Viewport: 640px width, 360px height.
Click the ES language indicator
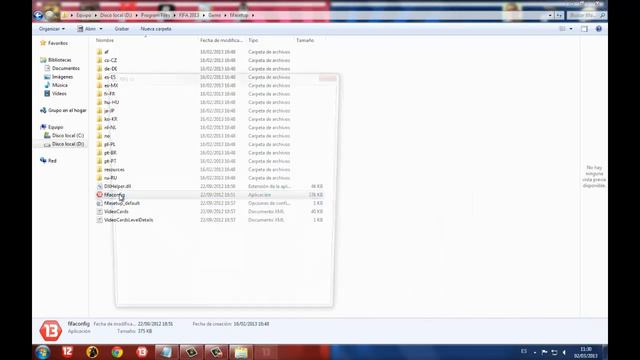[x=524, y=351]
